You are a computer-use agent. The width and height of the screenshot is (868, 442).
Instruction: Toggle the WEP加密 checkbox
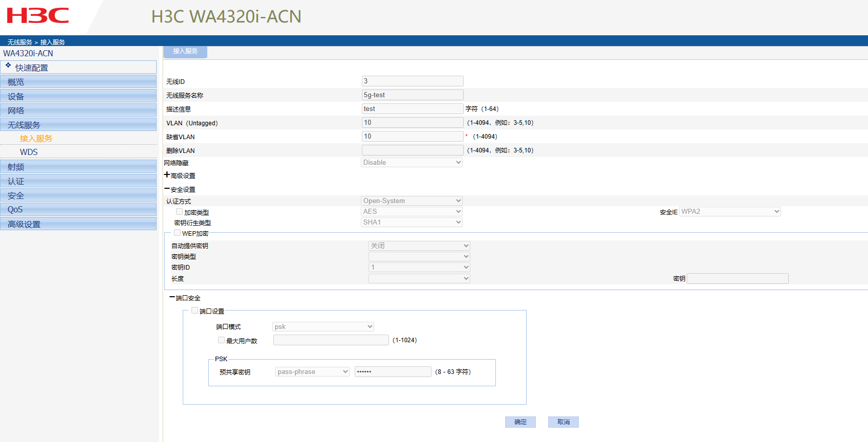coord(177,233)
